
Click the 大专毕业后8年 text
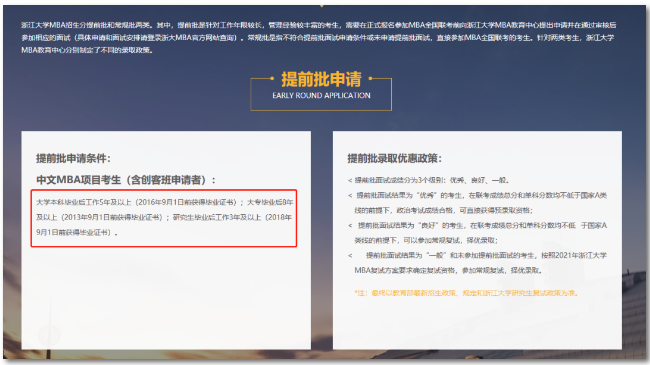270,202
